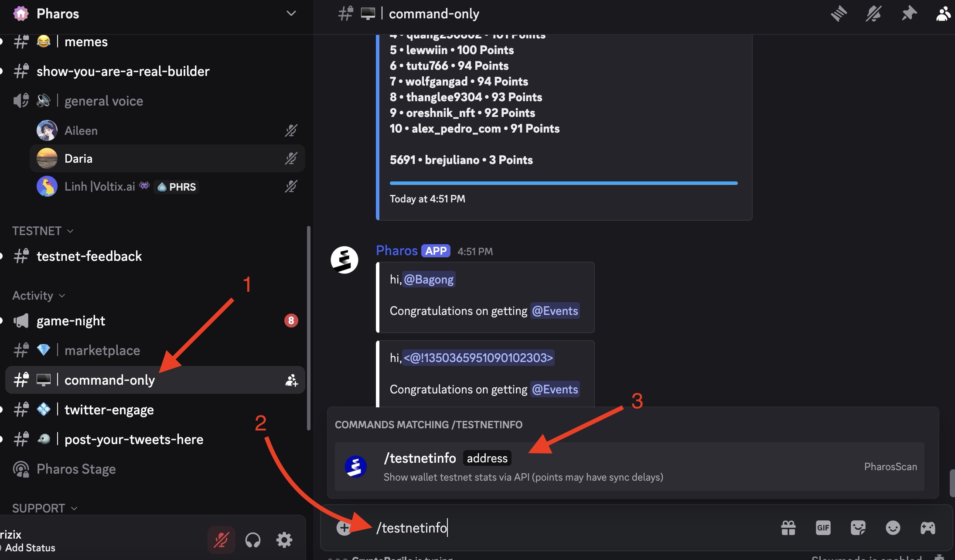955x560 pixels.
Task: Click the invite people icon on command-only
Action: point(291,380)
